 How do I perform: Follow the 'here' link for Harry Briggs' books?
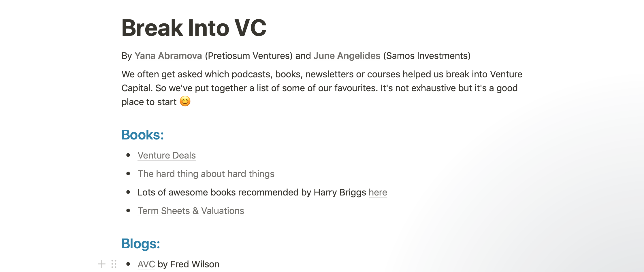pos(378,192)
